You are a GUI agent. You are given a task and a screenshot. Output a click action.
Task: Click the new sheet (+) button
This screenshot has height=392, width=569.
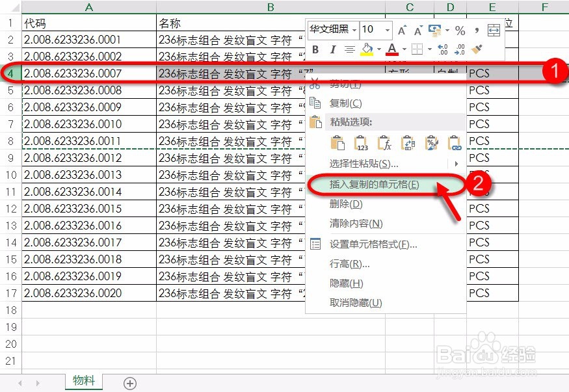(x=129, y=384)
